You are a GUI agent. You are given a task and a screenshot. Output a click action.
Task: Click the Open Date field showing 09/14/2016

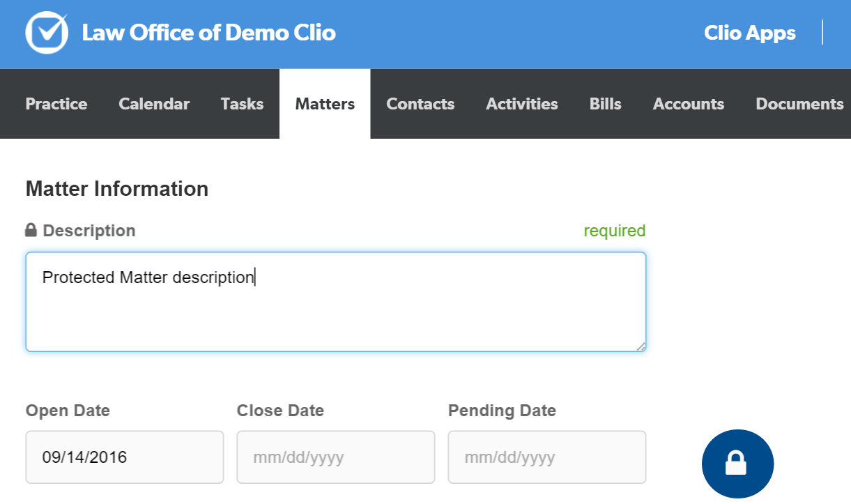(x=125, y=457)
